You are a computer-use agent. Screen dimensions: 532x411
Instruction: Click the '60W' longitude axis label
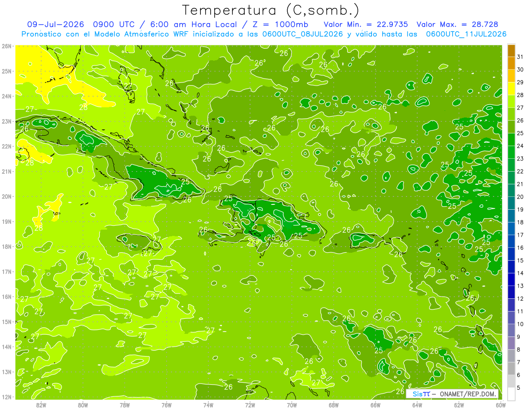click(501, 405)
